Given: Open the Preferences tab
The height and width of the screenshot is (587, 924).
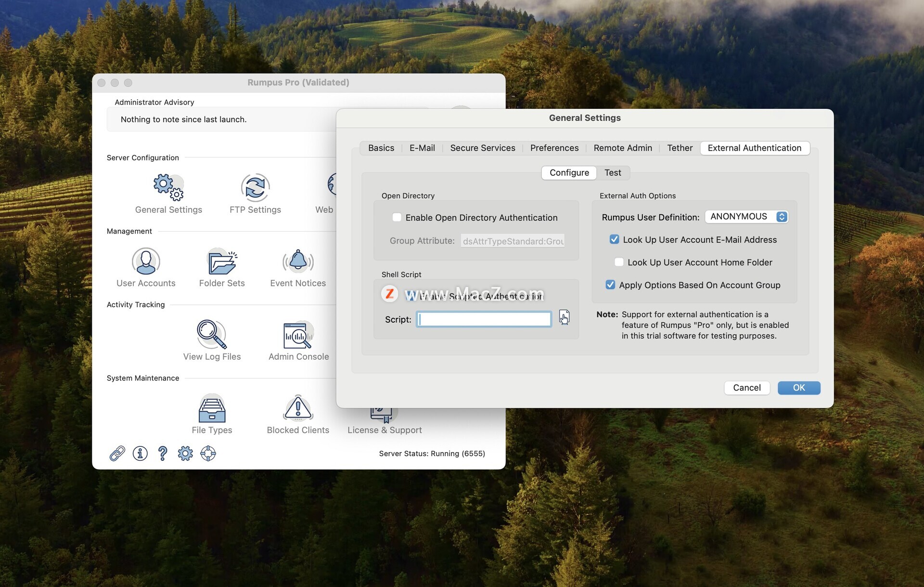Looking at the screenshot, I should pos(554,148).
